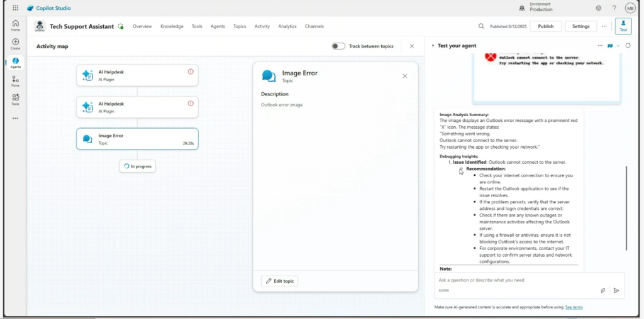
Task: Open the environment picker icon
Action: [x=522, y=8]
